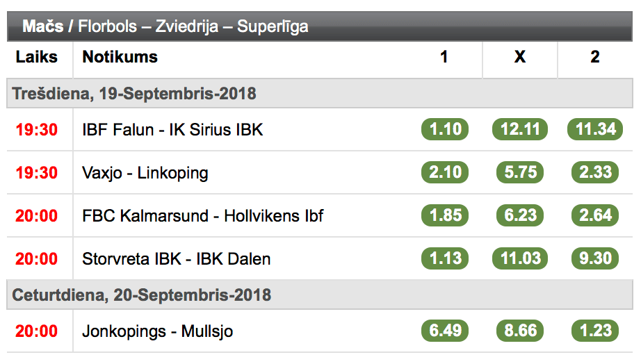Choose 2.33 odds for Linkoping win
This screenshot has height=364, width=641.
point(595,172)
